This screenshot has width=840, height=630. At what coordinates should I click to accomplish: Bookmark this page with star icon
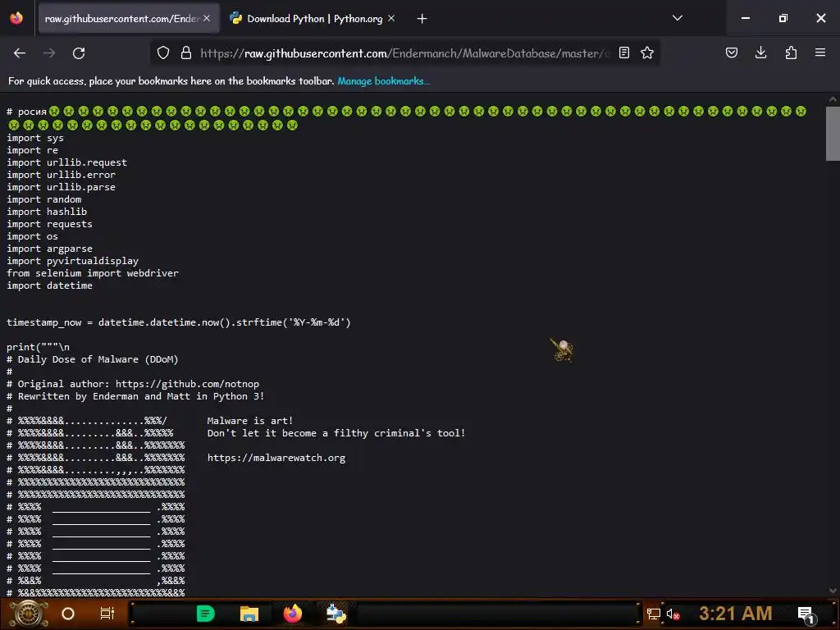(x=647, y=52)
